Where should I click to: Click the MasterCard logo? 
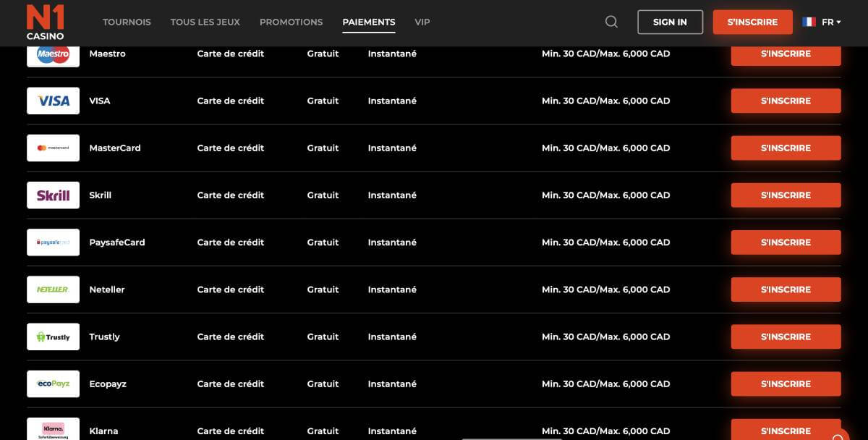click(53, 148)
